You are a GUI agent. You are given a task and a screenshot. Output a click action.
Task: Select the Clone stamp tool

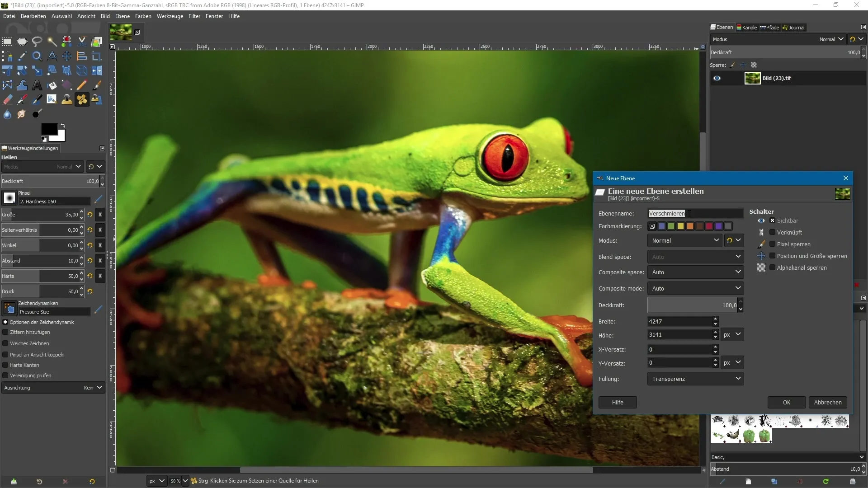pos(67,100)
